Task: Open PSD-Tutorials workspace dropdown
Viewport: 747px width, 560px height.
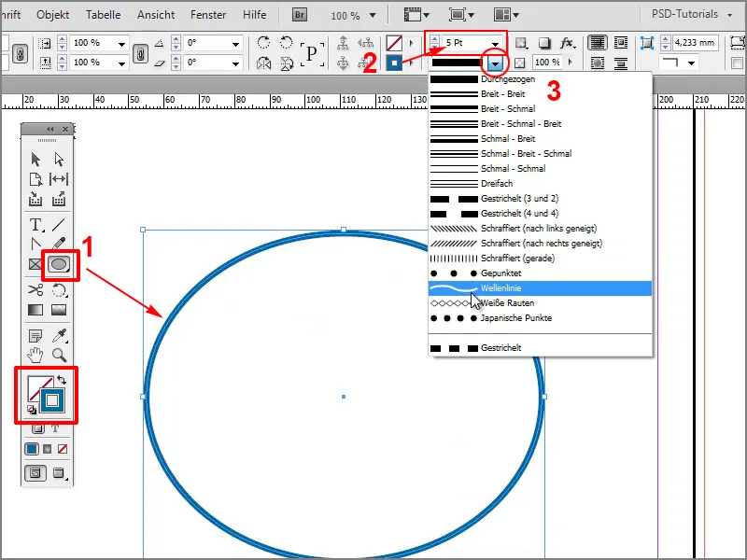Action: click(x=729, y=15)
